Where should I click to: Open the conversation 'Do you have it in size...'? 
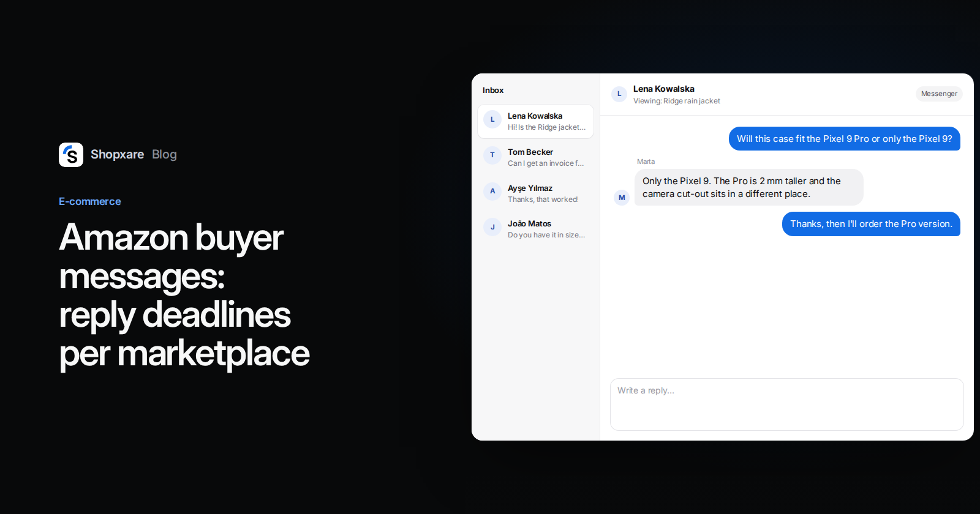click(x=535, y=229)
